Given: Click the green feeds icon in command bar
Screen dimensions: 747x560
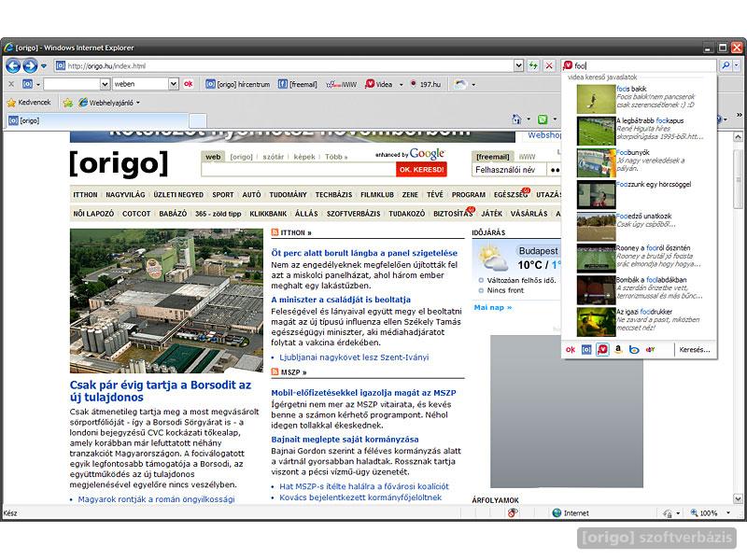Looking at the screenshot, I should [543, 119].
